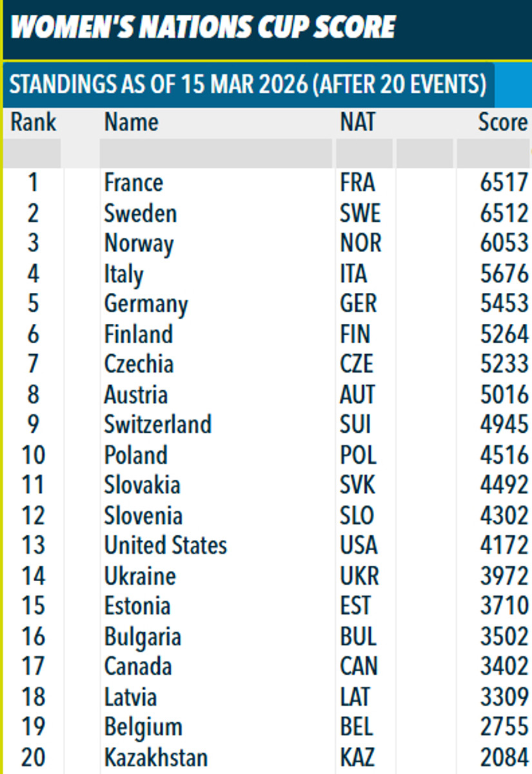Select the Switzerland team name
The image size is (532, 774).
click(x=158, y=424)
